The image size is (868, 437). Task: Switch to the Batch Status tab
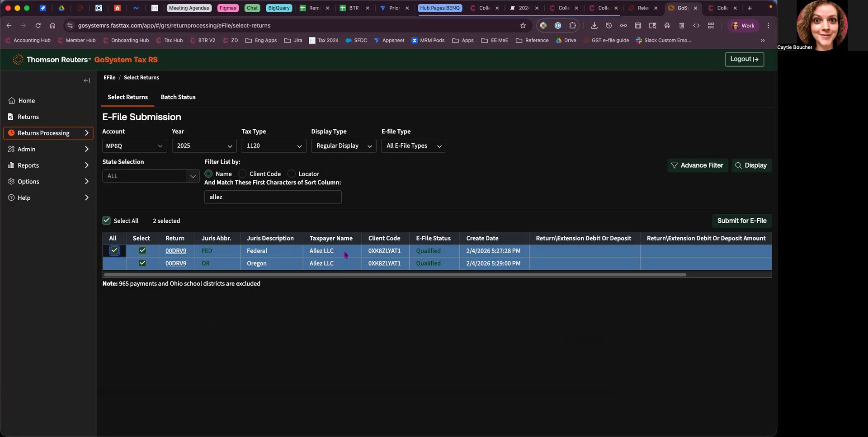click(178, 97)
